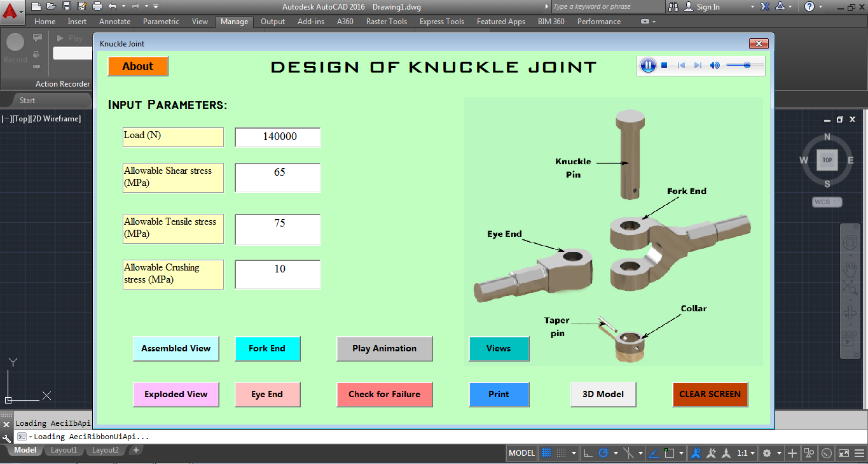Click the Redo arrow icon

137,6
